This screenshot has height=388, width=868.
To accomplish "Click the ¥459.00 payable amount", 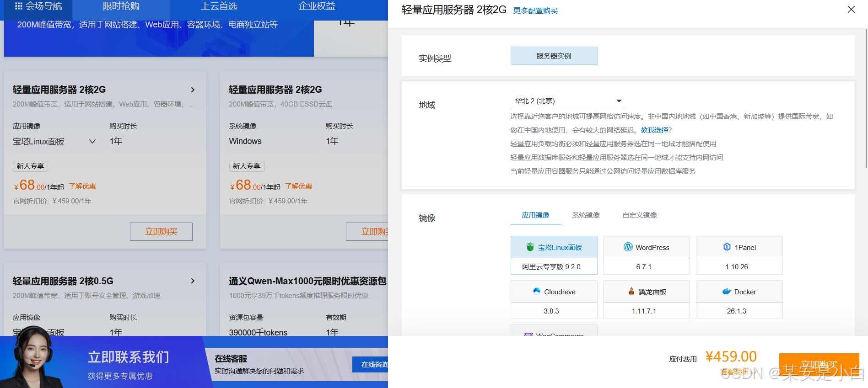I will tap(731, 357).
